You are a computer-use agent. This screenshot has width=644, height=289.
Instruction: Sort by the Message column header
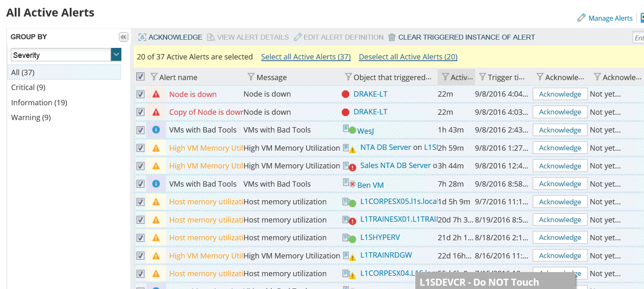click(271, 77)
